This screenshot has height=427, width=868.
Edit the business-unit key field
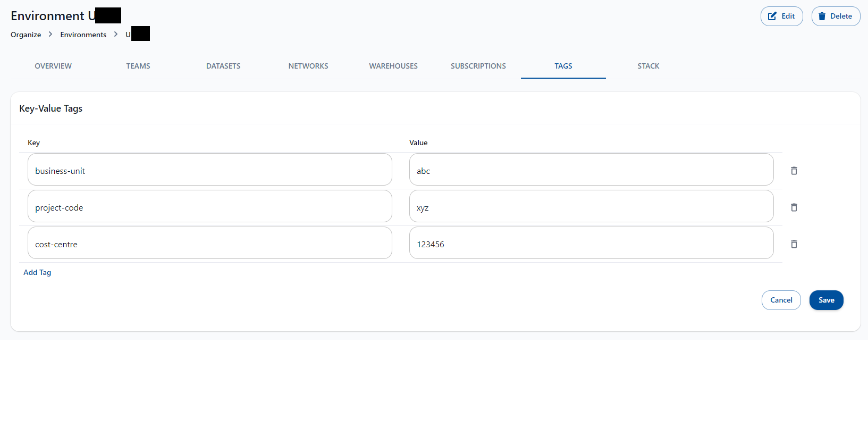tap(210, 170)
